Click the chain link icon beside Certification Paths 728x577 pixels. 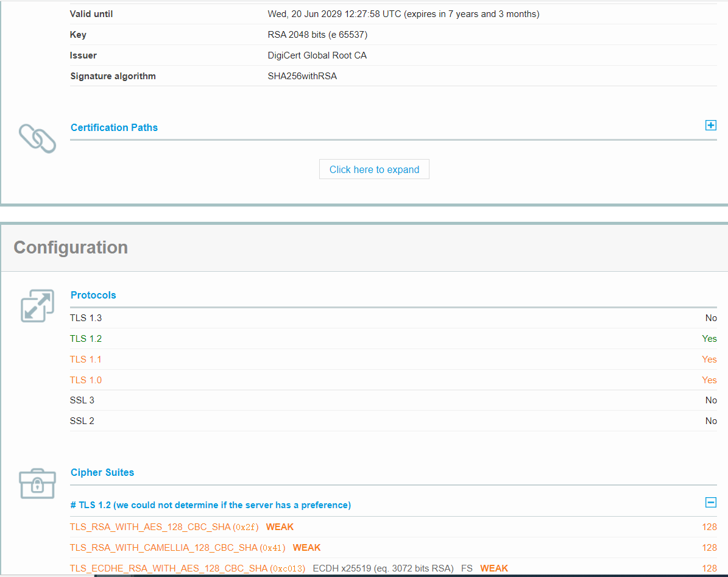[37, 138]
